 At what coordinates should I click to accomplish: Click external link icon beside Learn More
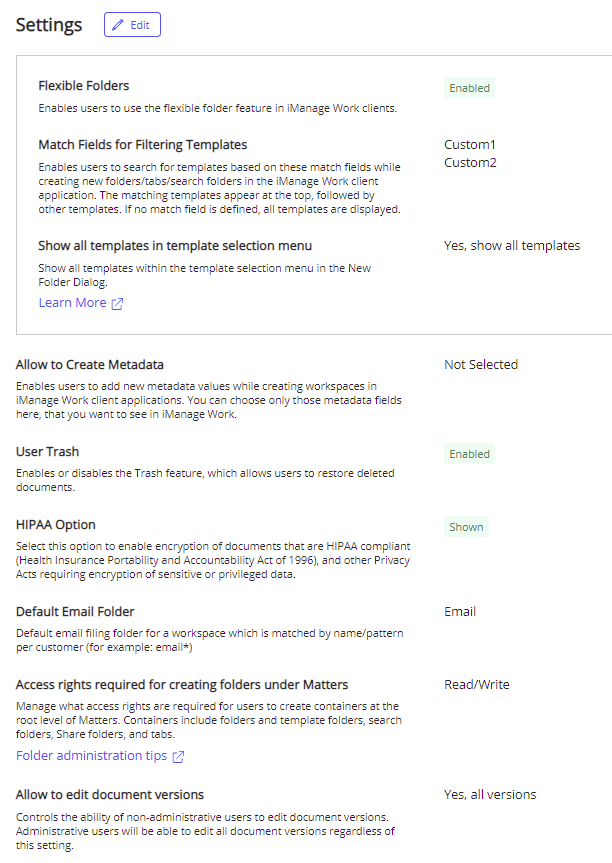[x=117, y=304]
